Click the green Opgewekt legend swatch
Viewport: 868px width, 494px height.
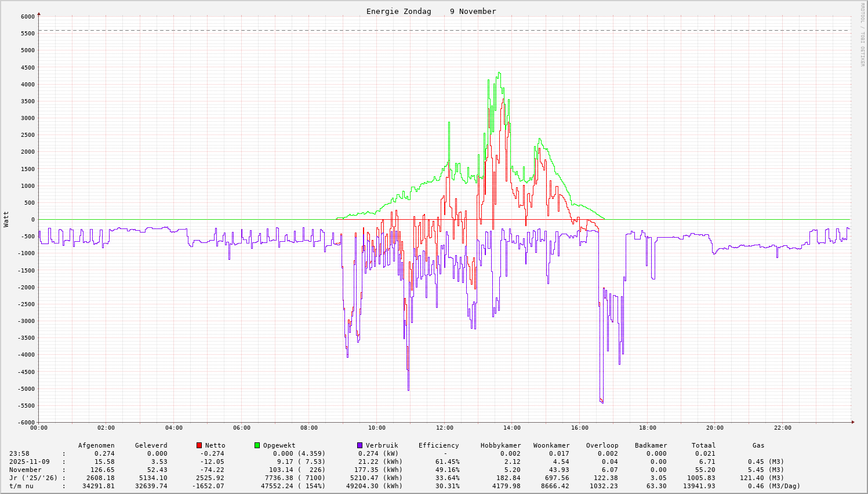tap(257, 445)
